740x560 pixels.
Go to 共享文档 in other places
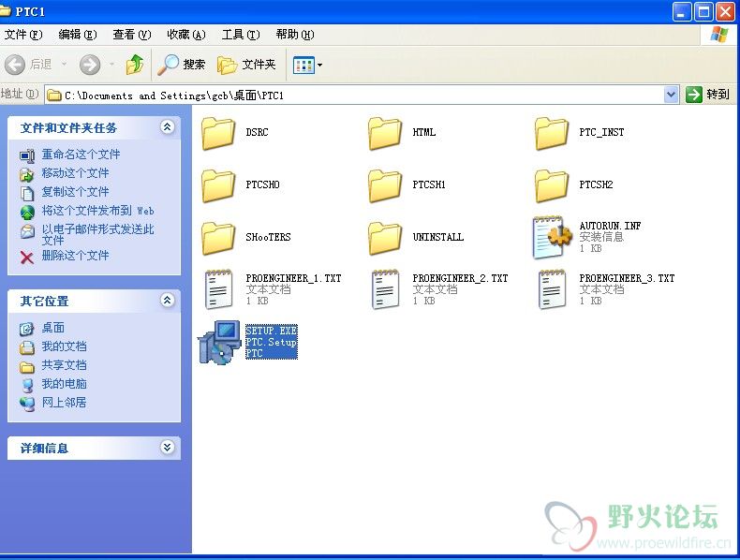point(64,365)
